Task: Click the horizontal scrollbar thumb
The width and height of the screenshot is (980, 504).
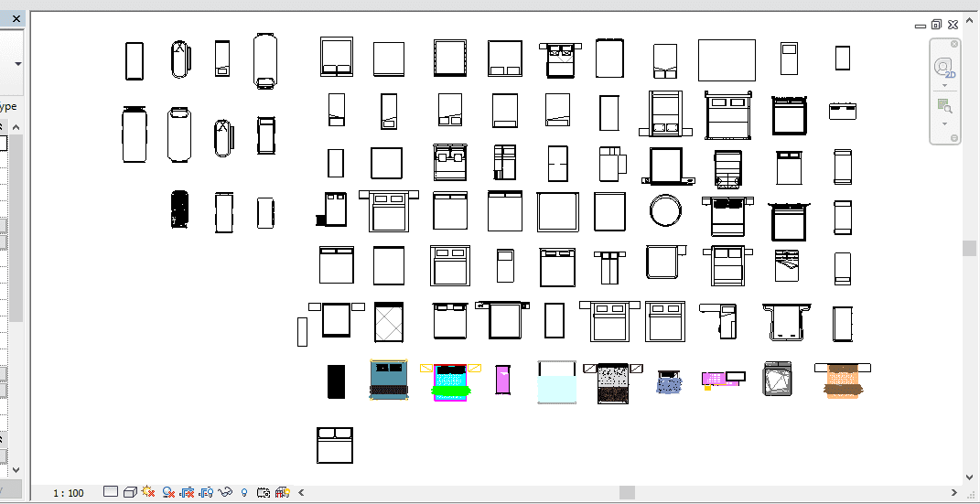Action: click(627, 492)
